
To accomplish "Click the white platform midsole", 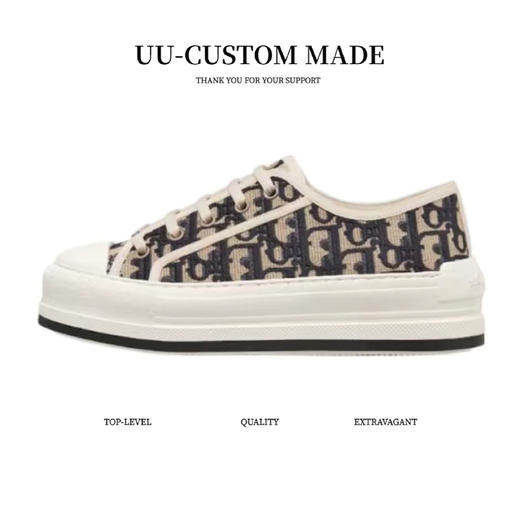I will [262, 303].
